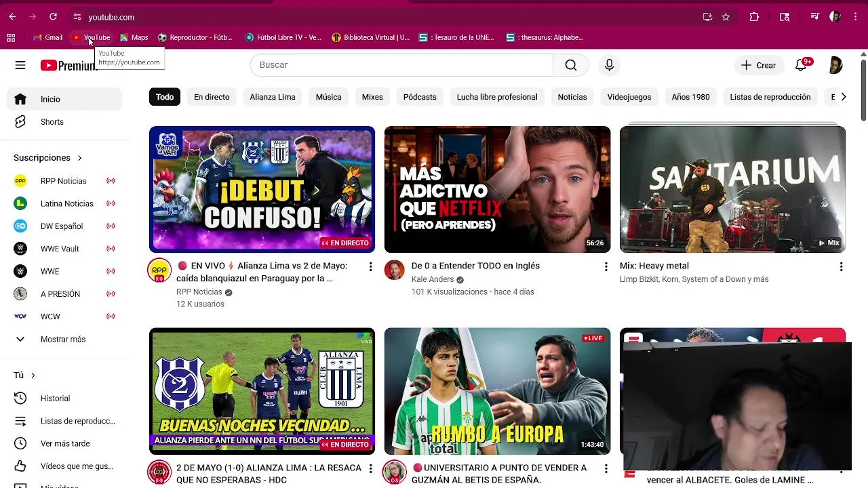Open the notifications bell
868x488 pixels.
click(801, 65)
